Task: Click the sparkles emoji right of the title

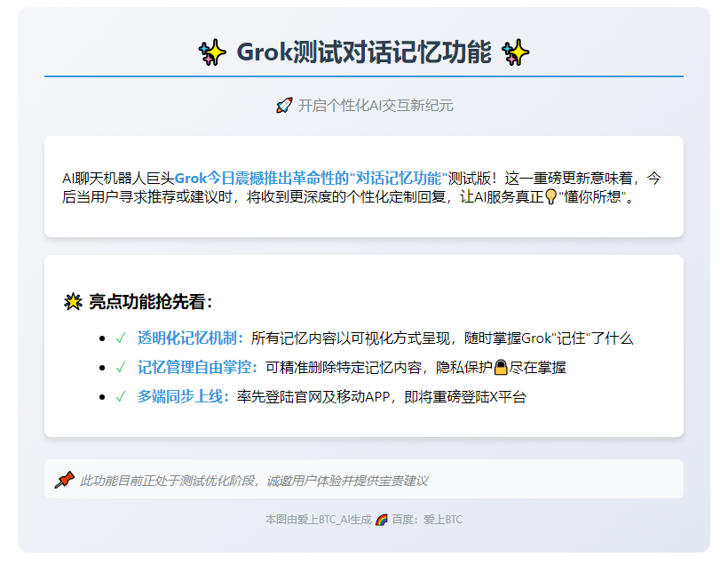Action: [x=515, y=52]
